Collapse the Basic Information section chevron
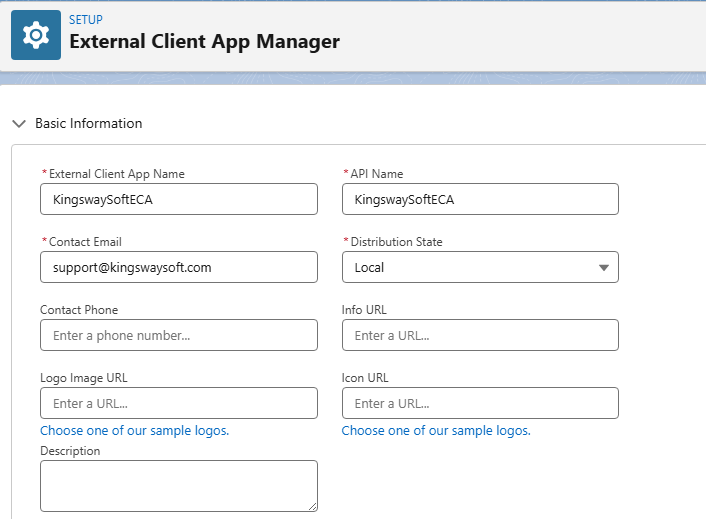Image resolution: width=706 pixels, height=519 pixels. 19,124
